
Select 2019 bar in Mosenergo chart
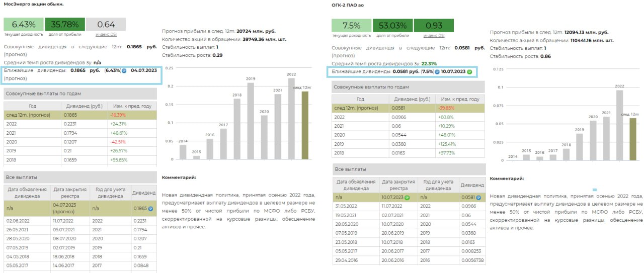[251, 121]
